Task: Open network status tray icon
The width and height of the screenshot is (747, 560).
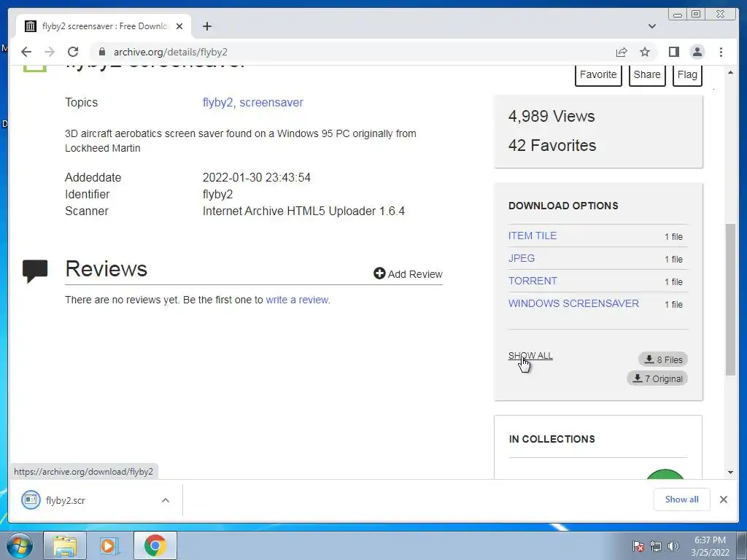Action: pyautogui.click(x=656, y=546)
